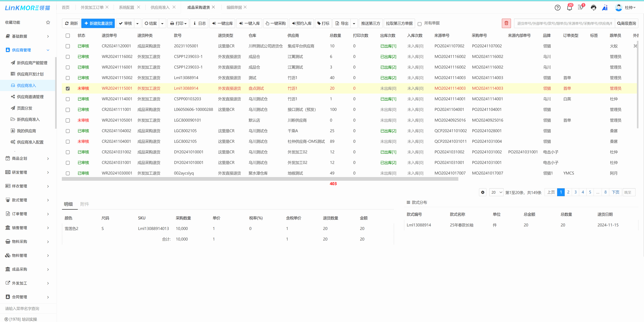644x322 pixels.
Task: Enable the 所有单据 checkbox
Action: click(x=420, y=24)
